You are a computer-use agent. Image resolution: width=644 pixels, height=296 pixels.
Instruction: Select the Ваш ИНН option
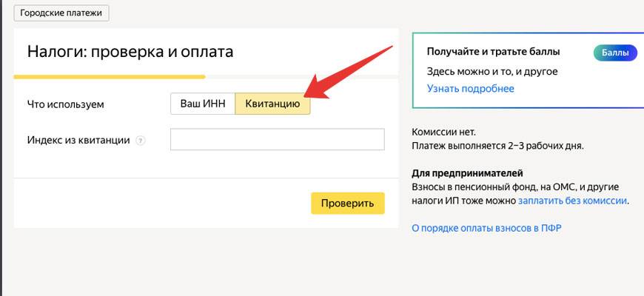[x=202, y=104]
